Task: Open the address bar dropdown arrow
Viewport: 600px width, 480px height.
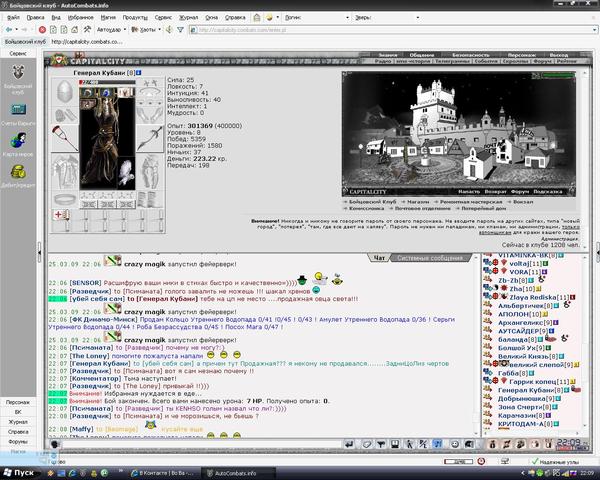Action: tap(594, 29)
